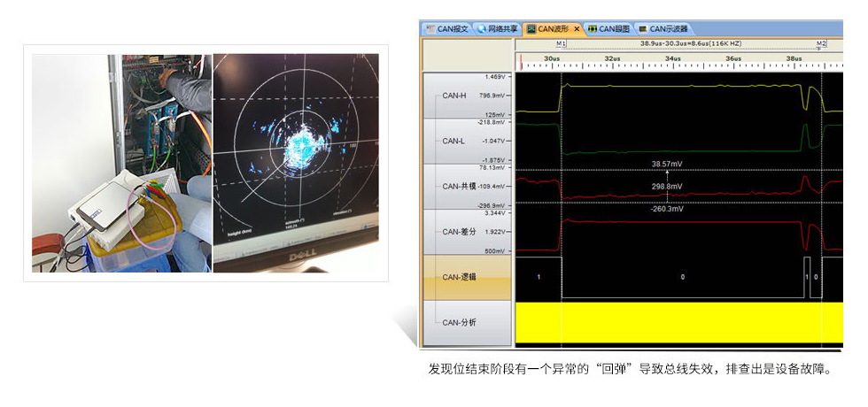This screenshot has width=868, height=407.
Task: Click the globe icon on 网络共享 tab
Action: (x=482, y=28)
